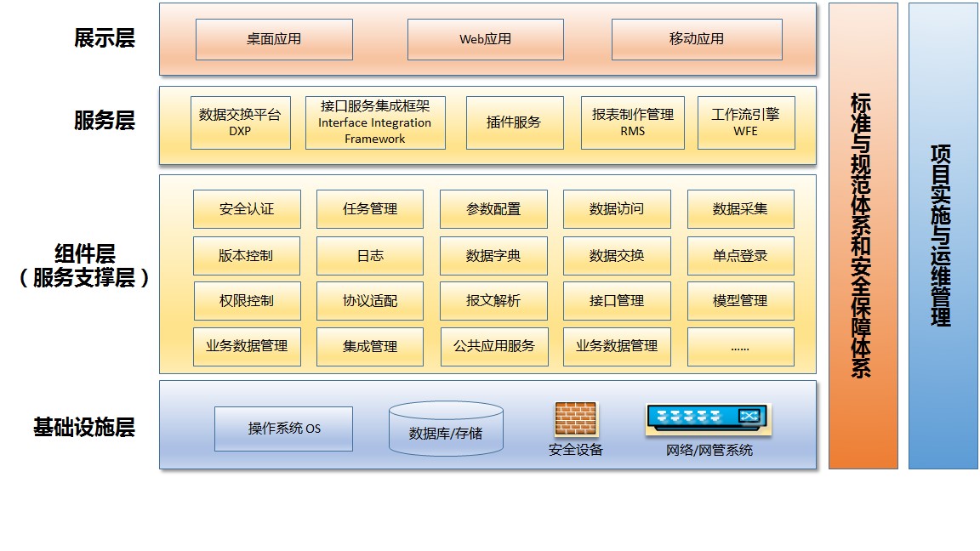The height and width of the screenshot is (551, 980).
Task: Click the 安全认证 component box
Action: point(247,209)
